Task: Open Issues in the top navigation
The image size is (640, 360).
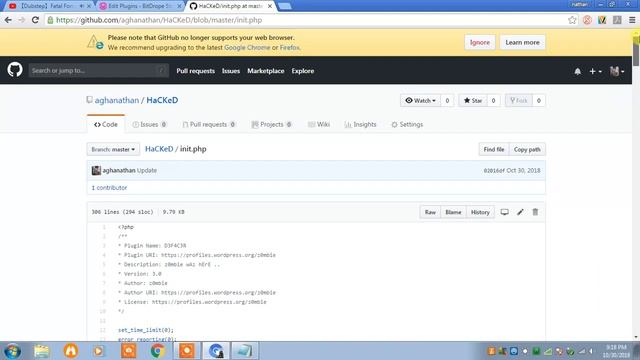Action: pos(231,71)
